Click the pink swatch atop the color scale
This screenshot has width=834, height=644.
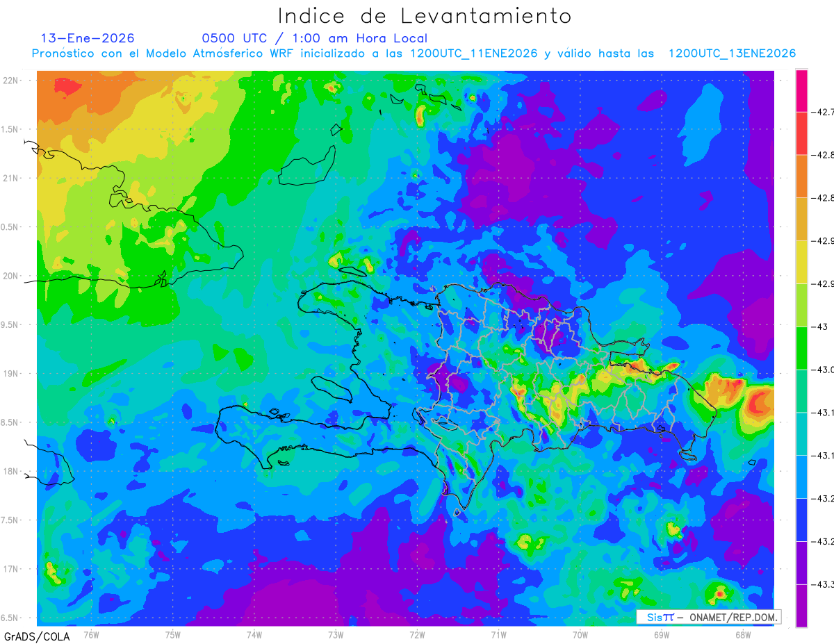click(801, 90)
